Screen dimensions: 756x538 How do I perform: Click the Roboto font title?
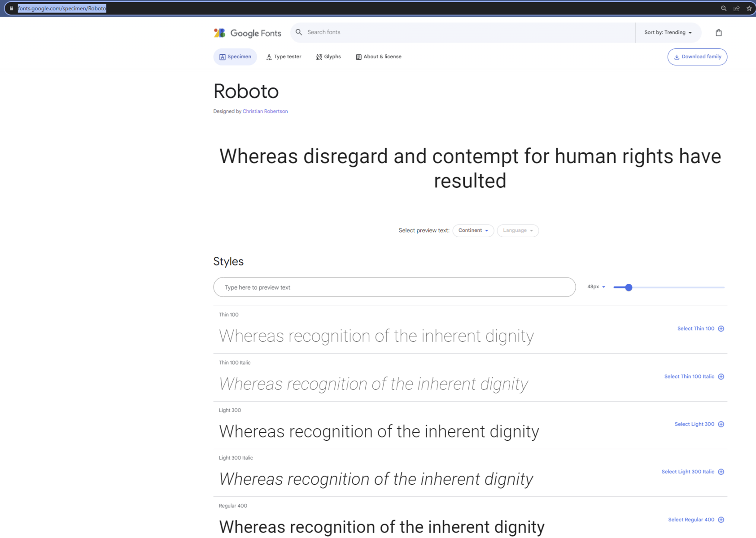coord(246,91)
